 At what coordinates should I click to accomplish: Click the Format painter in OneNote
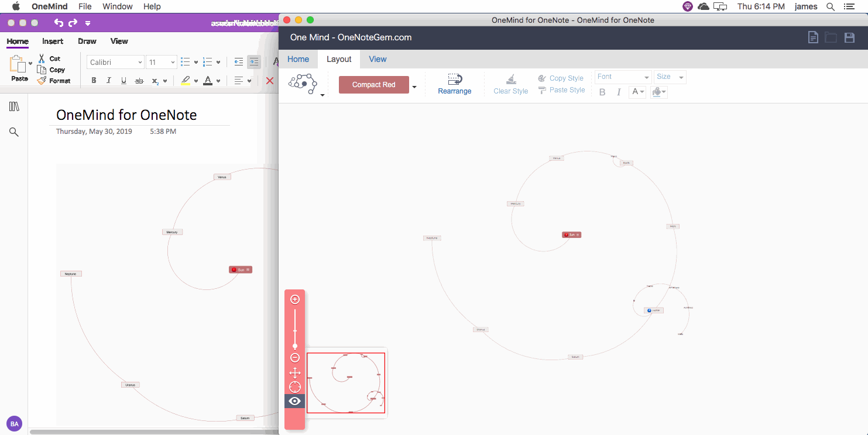tap(53, 81)
